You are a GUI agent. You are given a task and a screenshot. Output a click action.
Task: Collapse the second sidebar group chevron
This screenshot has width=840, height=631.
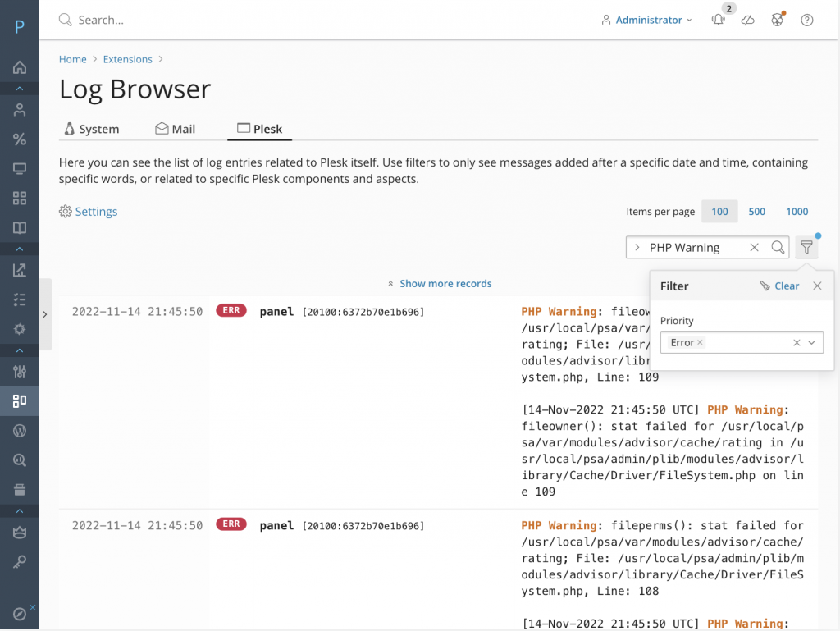20,249
